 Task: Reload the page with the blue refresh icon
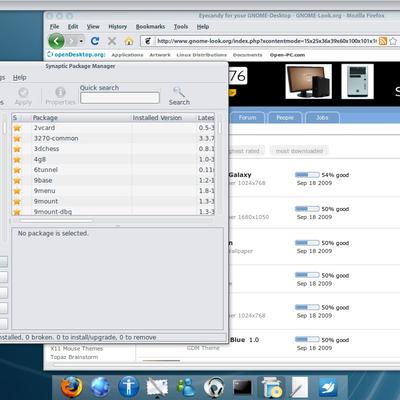pyautogui.click(x=95, y=41)
